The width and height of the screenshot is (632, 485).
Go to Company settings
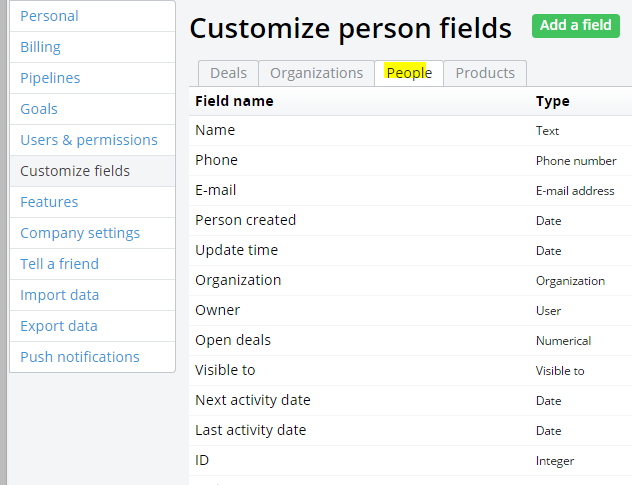point(92,233)
